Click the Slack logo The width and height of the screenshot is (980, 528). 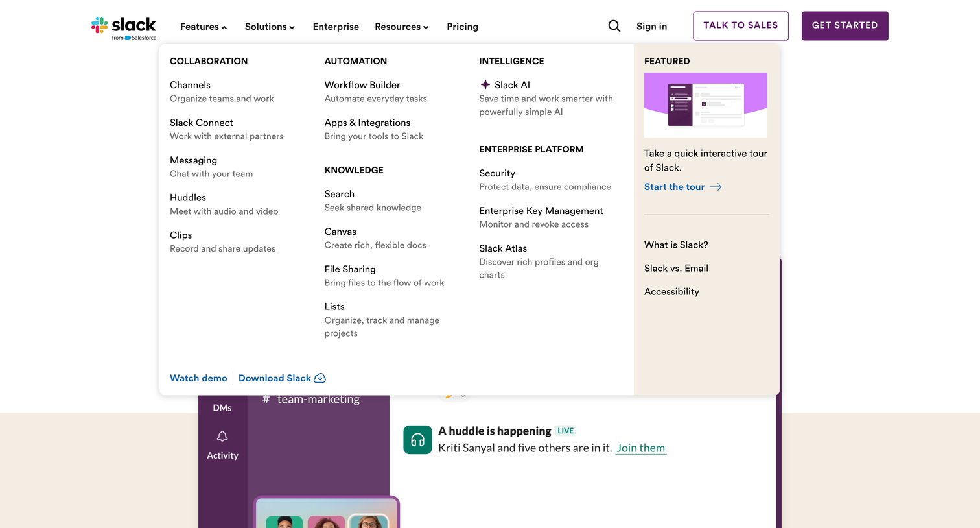tap(124, 28)
